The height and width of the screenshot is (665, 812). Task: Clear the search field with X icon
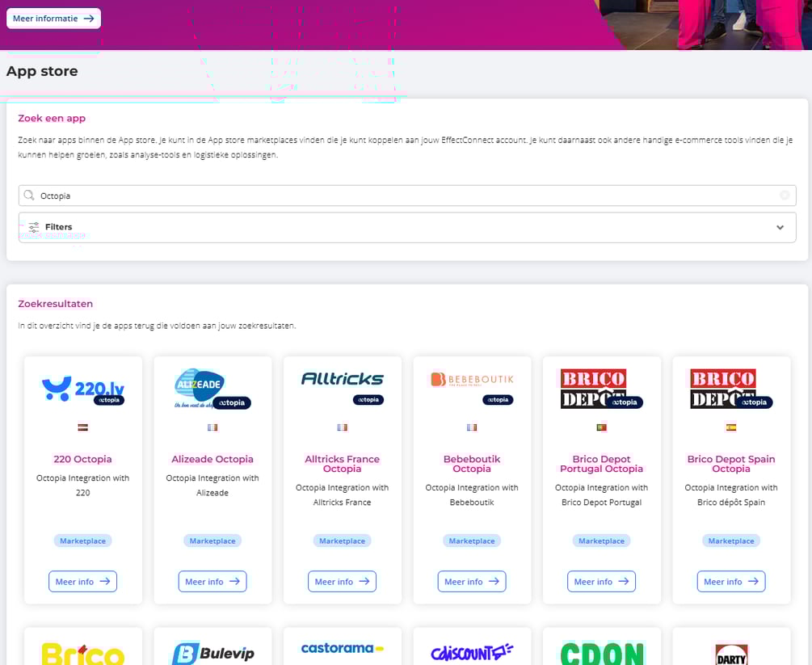point(784,196)
